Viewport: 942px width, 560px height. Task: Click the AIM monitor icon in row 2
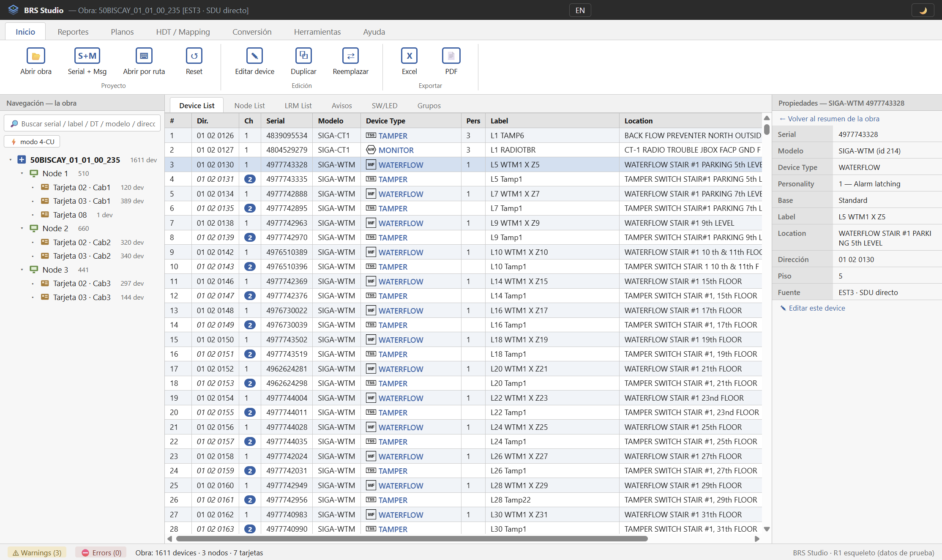click(x=371, y=150)
